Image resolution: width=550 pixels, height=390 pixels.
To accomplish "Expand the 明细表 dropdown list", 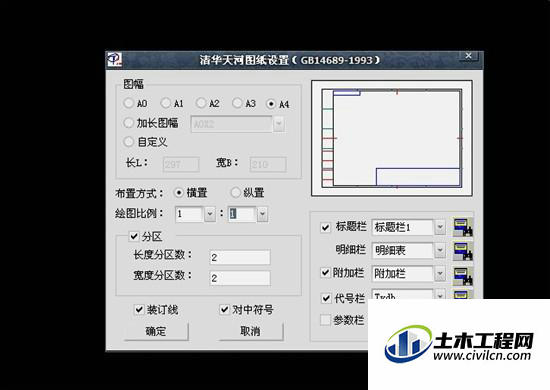I will [x=440, y=250].
